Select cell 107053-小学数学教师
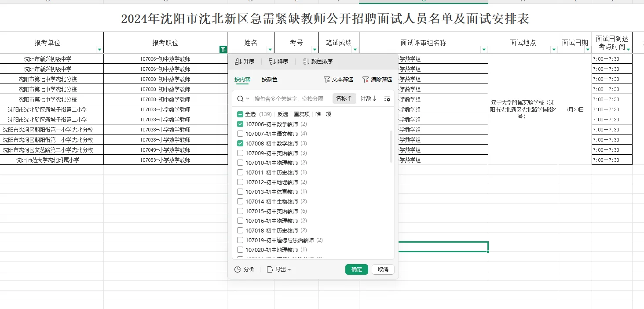Viewport: 644px width, 309px height. click(x=165, y=160)
